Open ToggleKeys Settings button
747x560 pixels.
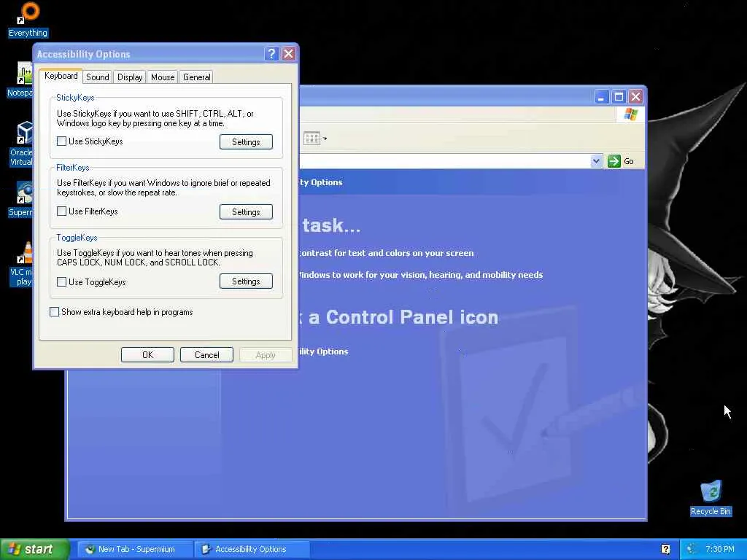coord(246,281)
